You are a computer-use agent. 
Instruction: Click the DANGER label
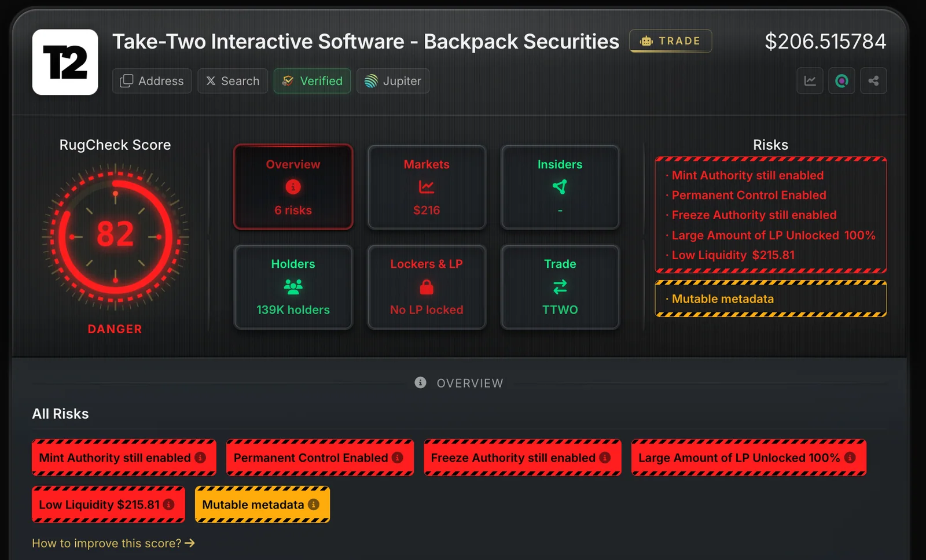pos(115,329)
